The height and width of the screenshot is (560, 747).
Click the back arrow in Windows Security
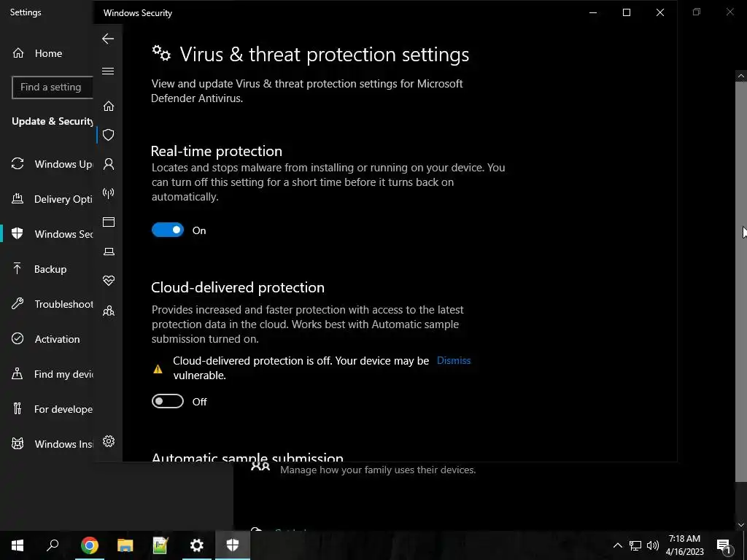pyautogui.click(x=108, y=39)
